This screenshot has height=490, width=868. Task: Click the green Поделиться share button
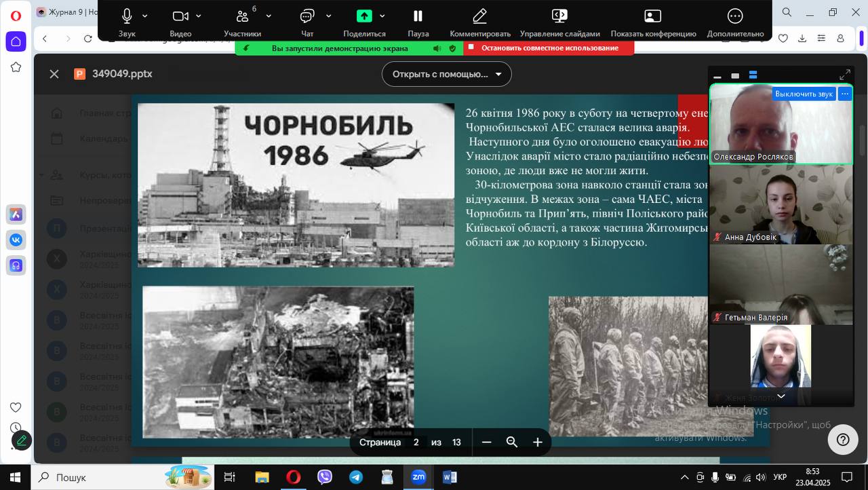(x=365, y=22)
